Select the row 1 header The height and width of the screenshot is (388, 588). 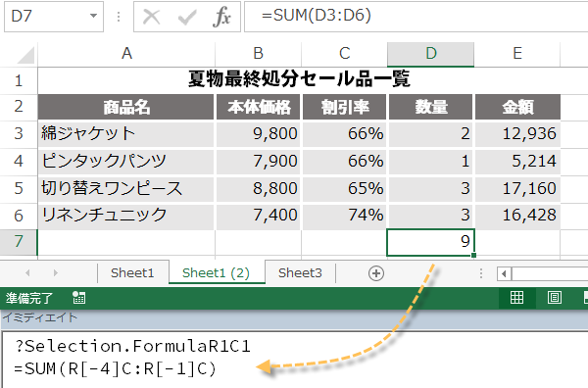pos(19,80)
